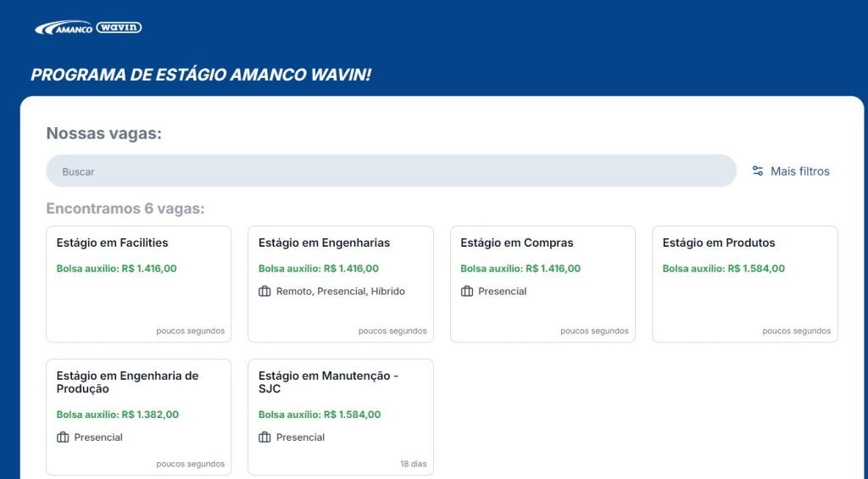
Task: Click the filter sliders icon
Action: coord(758,171)
